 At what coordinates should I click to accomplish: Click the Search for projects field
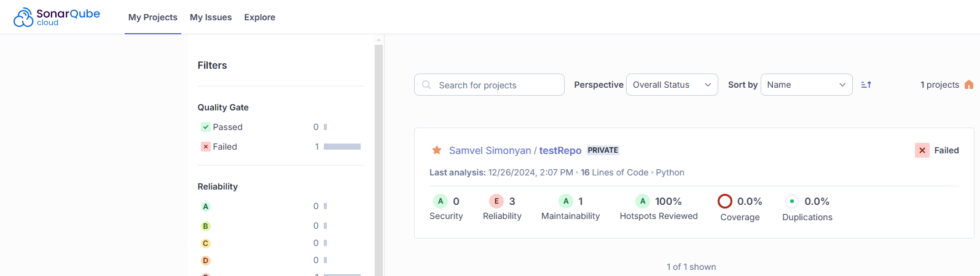click(x=489, y=85)
